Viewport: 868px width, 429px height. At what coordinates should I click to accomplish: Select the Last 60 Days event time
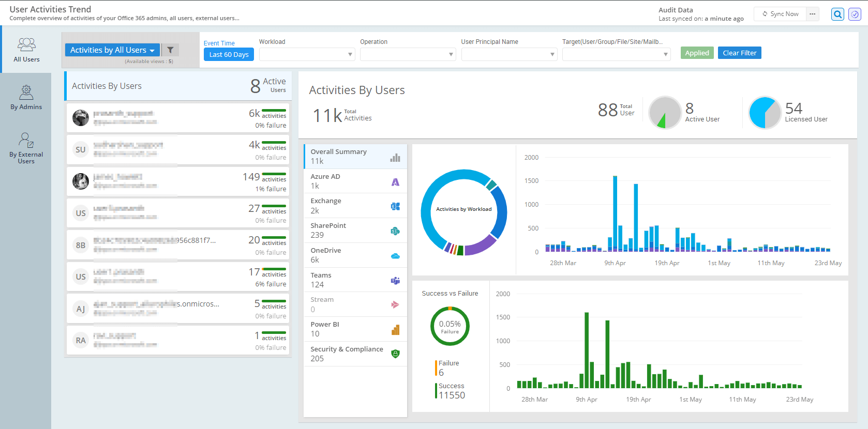(x=229, y=54)
